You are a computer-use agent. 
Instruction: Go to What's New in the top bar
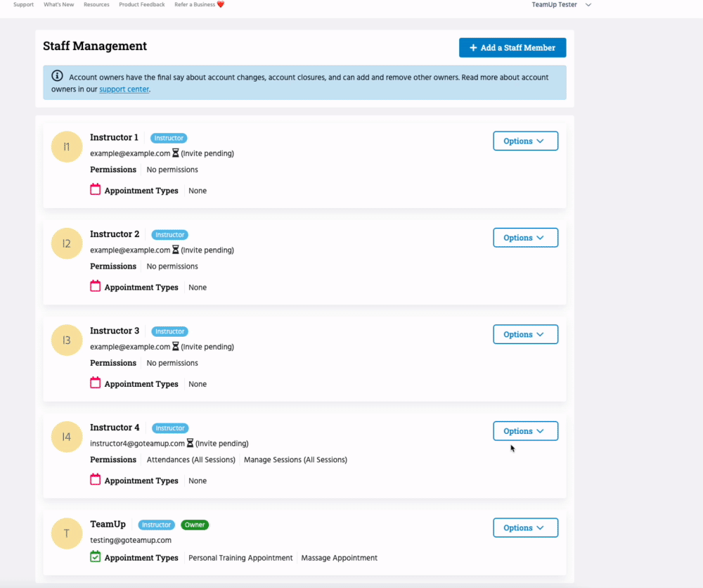(58, 5)
